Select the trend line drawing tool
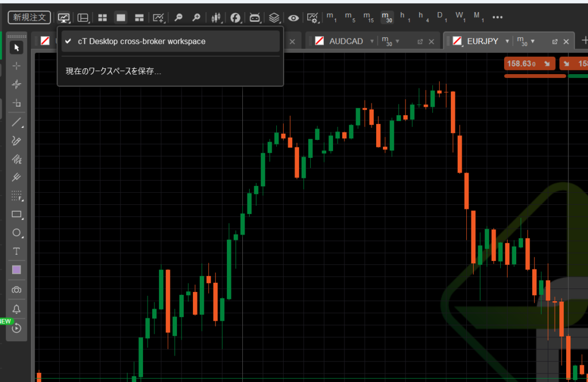This screenshot has width=588, height=382. [x=17, y=122]
